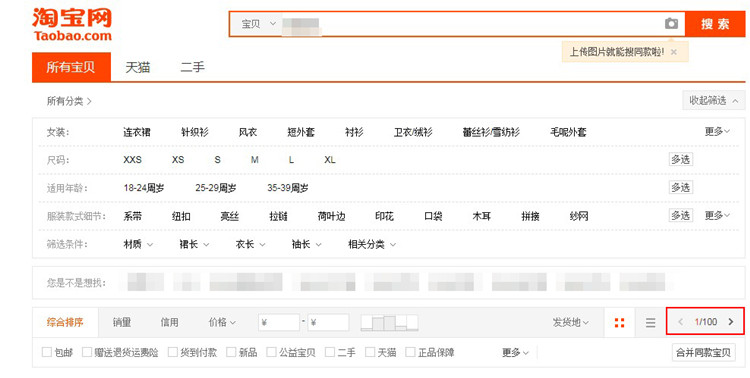Image resolution: width=750 pixels, height=378 pixels.
Task: Collapse filters with 收起筛选
Action: pos(714,100)
